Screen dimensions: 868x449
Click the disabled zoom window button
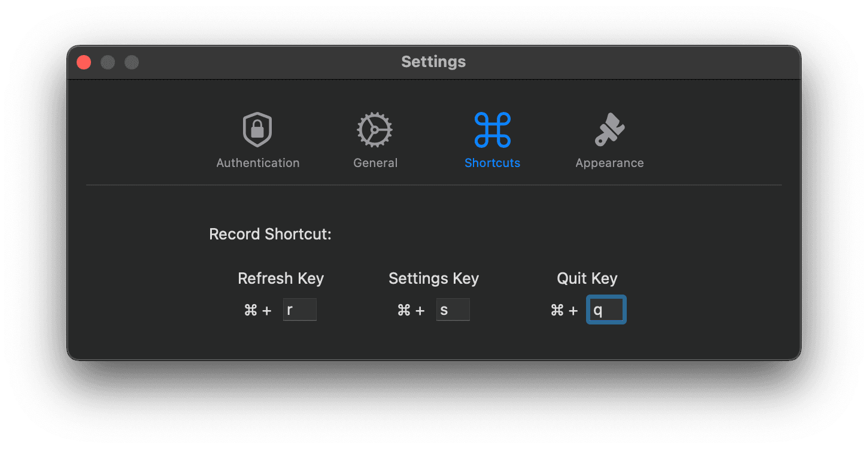point(132,62)
